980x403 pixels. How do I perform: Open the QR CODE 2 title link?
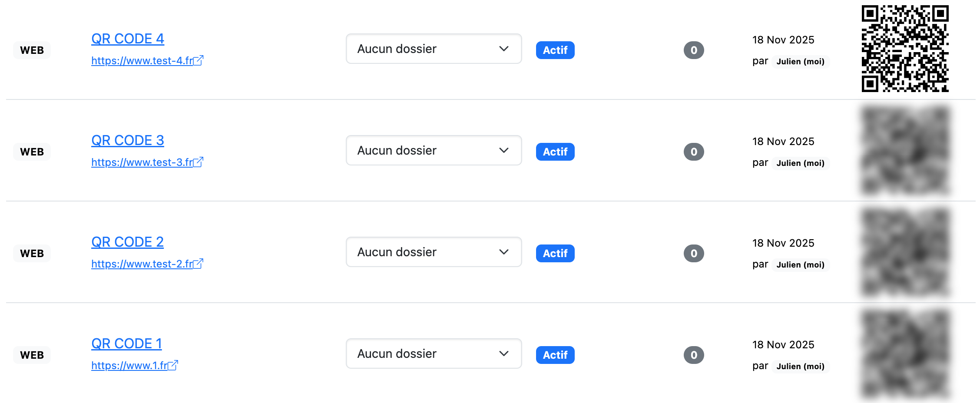[x=127, y=242]
